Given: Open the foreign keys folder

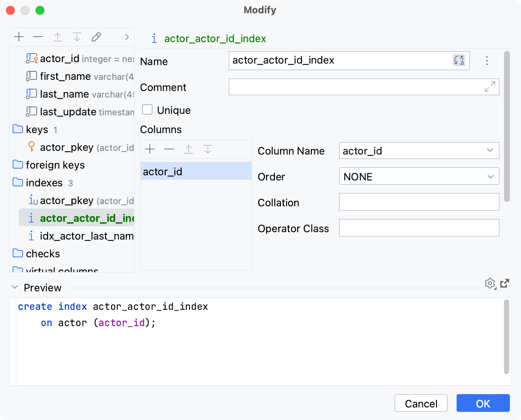Looking at the screenshot, I should (56, 165).
